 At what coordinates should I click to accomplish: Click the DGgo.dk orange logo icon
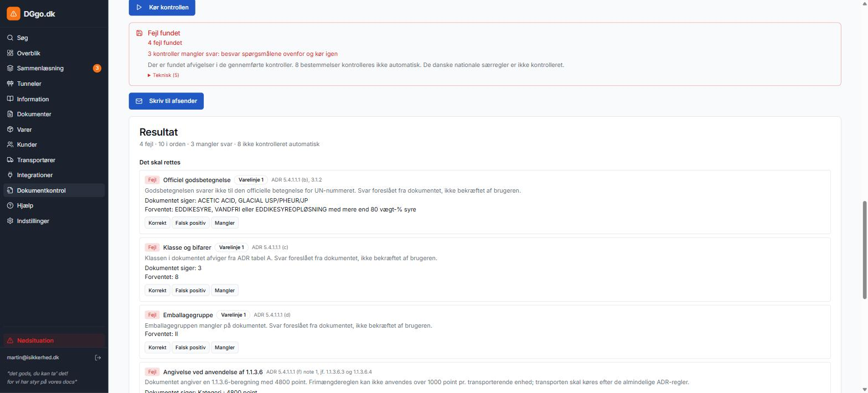[x=13, y=14]
